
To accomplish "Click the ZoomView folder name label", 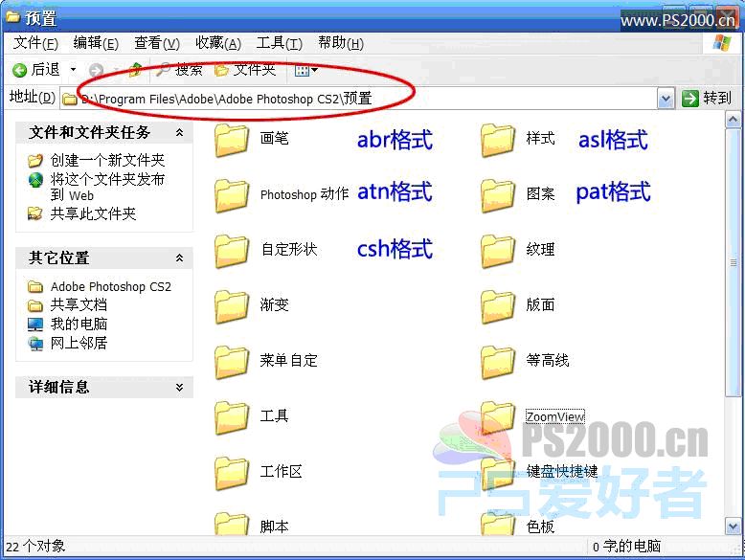I will pos(555,416).
